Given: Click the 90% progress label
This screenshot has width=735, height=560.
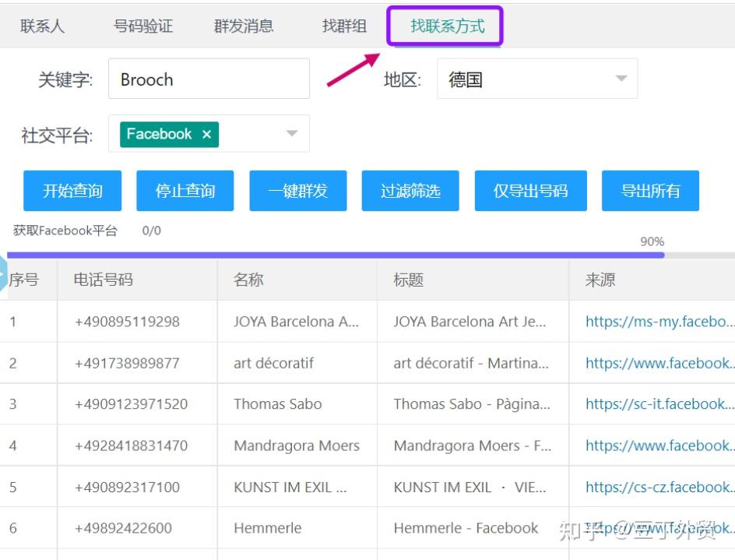Looking at the screenshot, I should [x=652, y=241].
